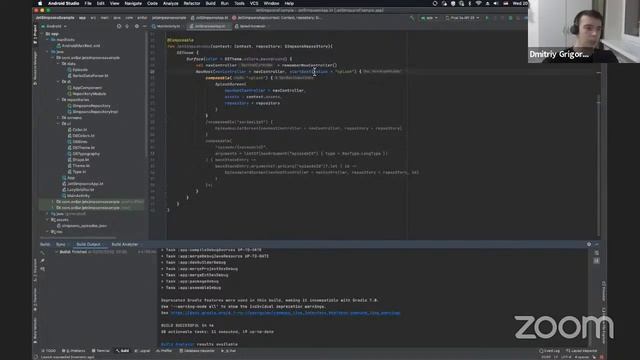
Task: Open TODO tool window from the bottom bar
Action: point(49,351)
